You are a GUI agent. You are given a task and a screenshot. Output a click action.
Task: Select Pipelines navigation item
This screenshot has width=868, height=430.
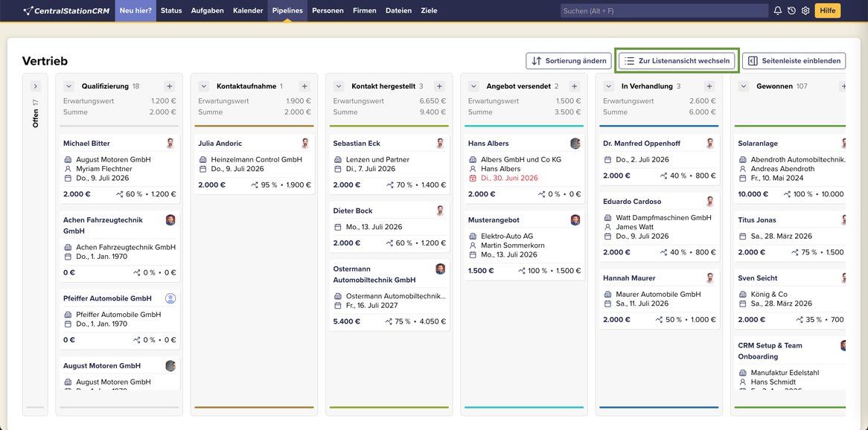click(287, 10)
